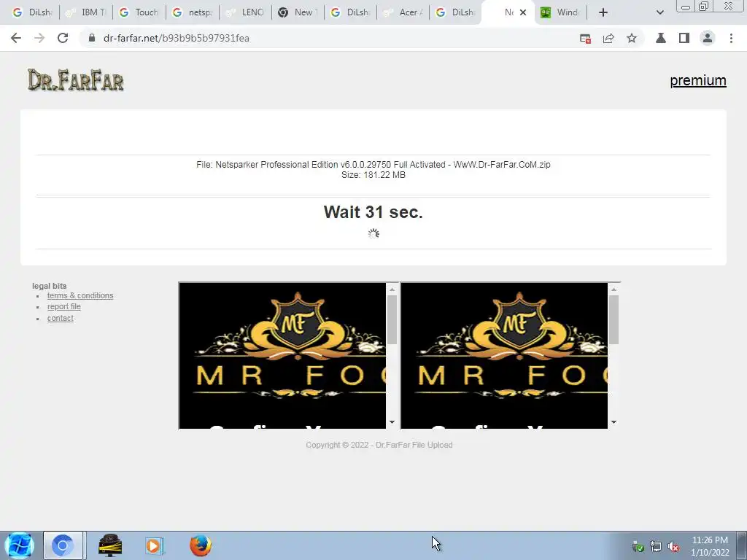Click the right ad frame's scrollbar thumb
747x560 pixels.
tap(614, 319)
